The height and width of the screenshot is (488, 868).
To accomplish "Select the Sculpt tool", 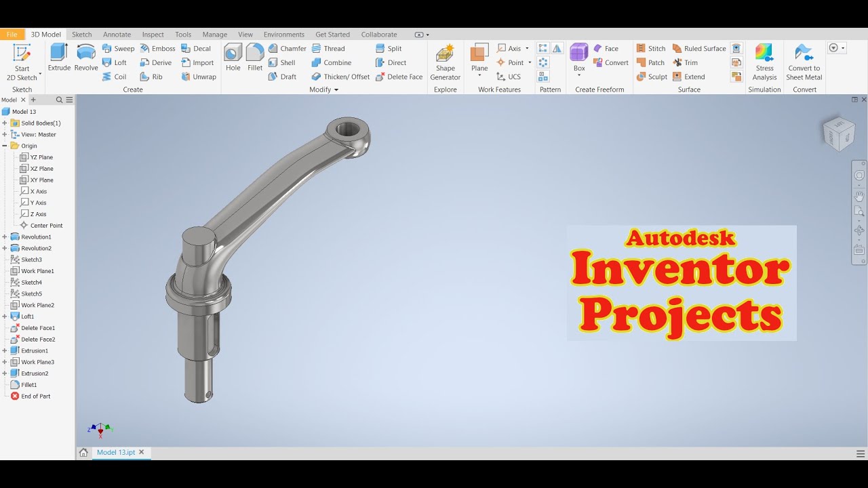I will pyautogui.click(x=652, y=77).
